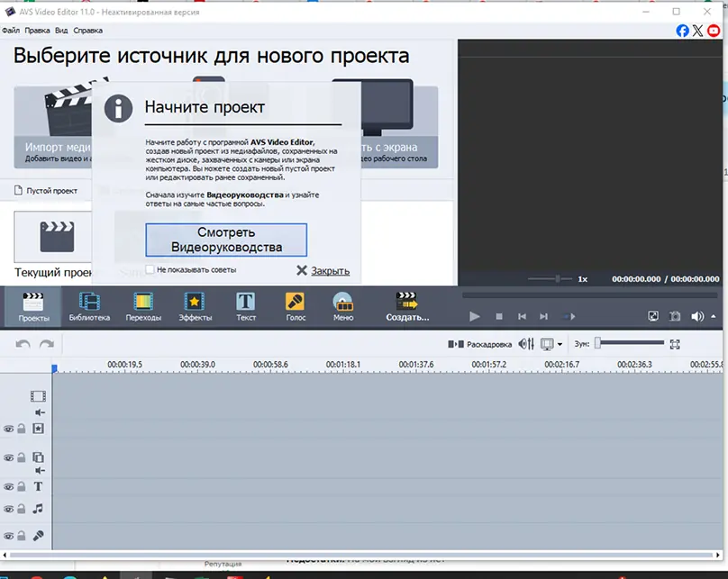
Task: Click the video overlay track icon
Action: pos(38,457)
